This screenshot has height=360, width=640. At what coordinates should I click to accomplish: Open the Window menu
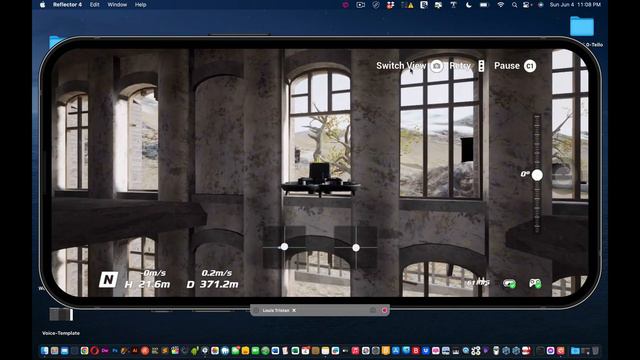117,4
